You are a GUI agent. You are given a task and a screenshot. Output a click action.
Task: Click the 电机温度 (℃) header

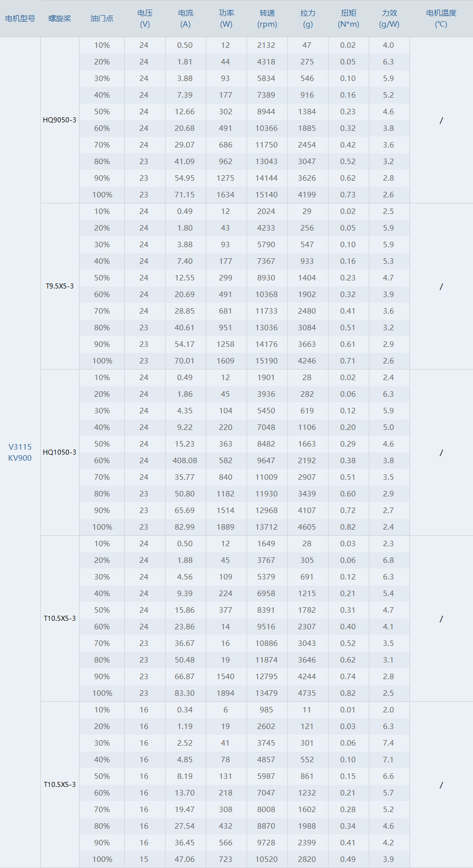(441, 19)
